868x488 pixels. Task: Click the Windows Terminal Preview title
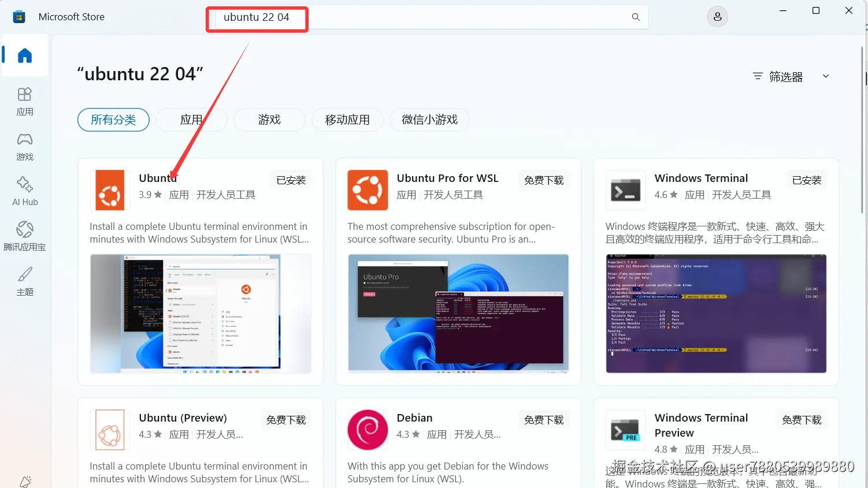point(701,426)
